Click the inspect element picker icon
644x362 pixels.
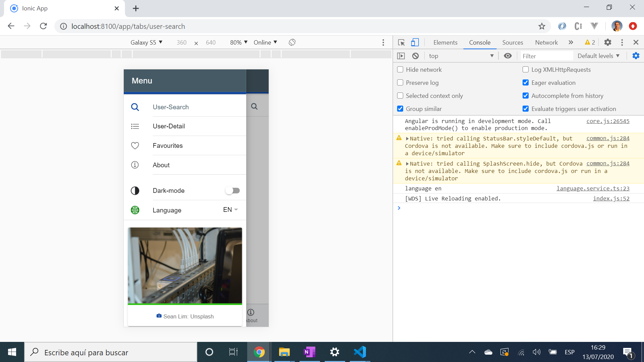click(401, 43)
